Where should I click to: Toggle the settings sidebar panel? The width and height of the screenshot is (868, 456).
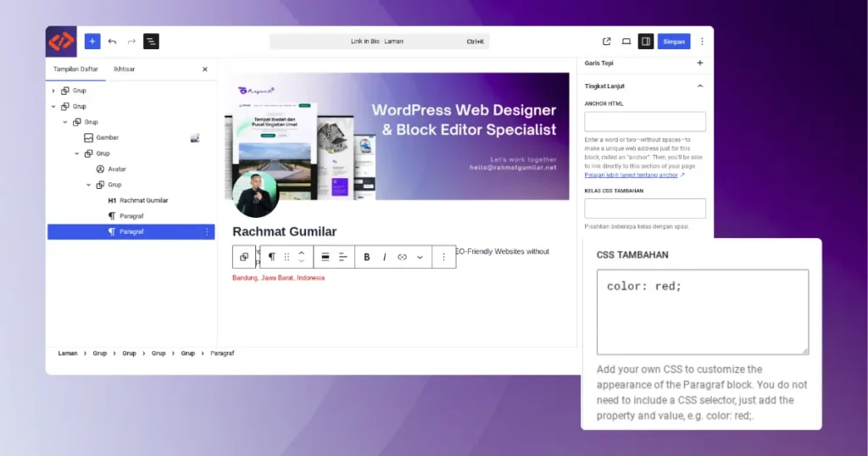(645, 42)
